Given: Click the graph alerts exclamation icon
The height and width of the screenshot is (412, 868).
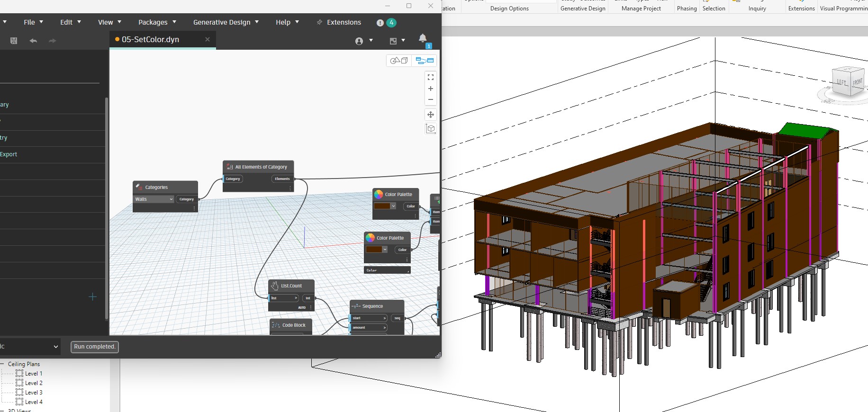Looking at the screenshot, I should 380,23.
